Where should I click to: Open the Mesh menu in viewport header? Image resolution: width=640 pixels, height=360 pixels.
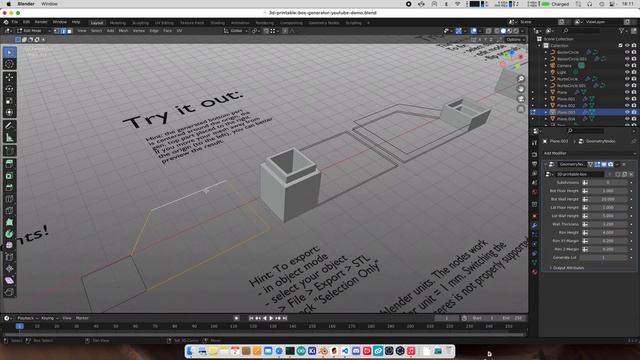coord(123,31)
